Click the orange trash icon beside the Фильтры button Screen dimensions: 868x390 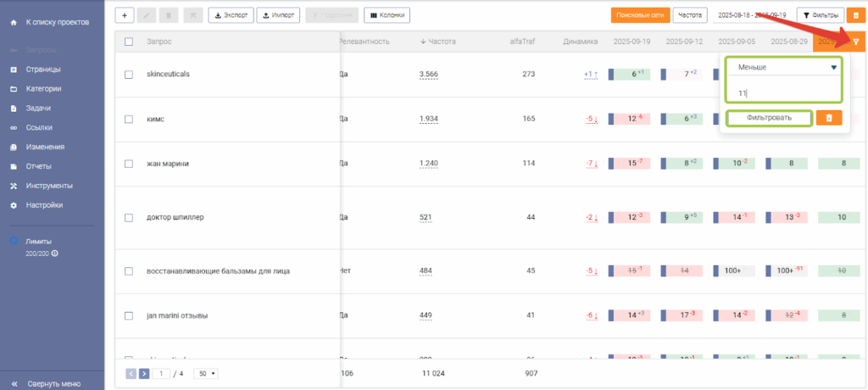tap(856, 14)
